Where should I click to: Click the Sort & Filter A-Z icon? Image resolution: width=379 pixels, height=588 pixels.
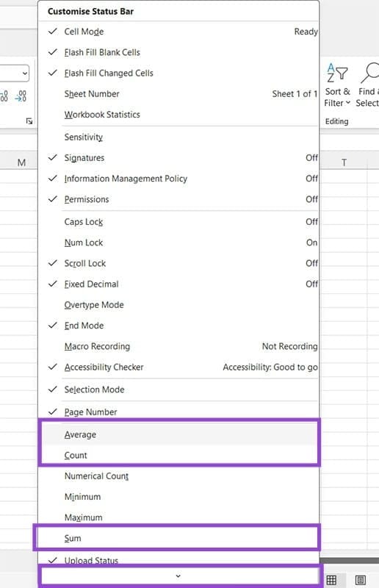pyautogui.click(x=337, y=73)
